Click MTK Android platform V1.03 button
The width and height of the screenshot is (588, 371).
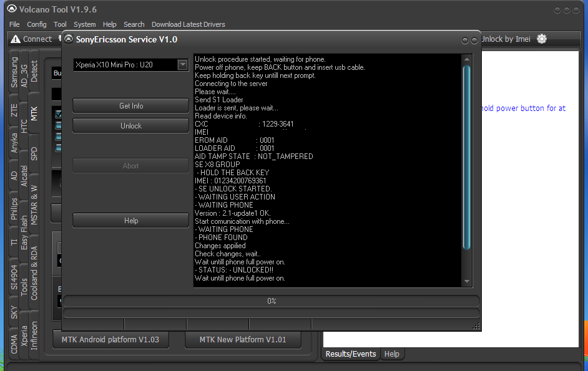(110, 340)
